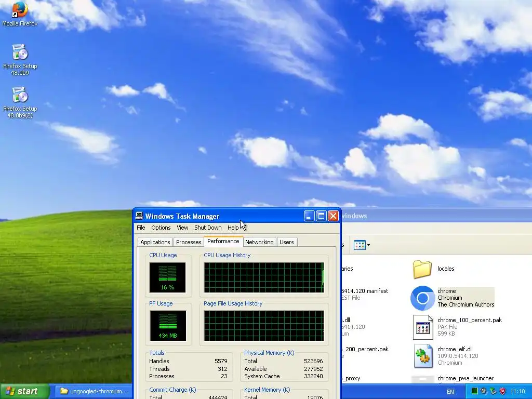Open the Options menu in Task Manager

(161, 228)
